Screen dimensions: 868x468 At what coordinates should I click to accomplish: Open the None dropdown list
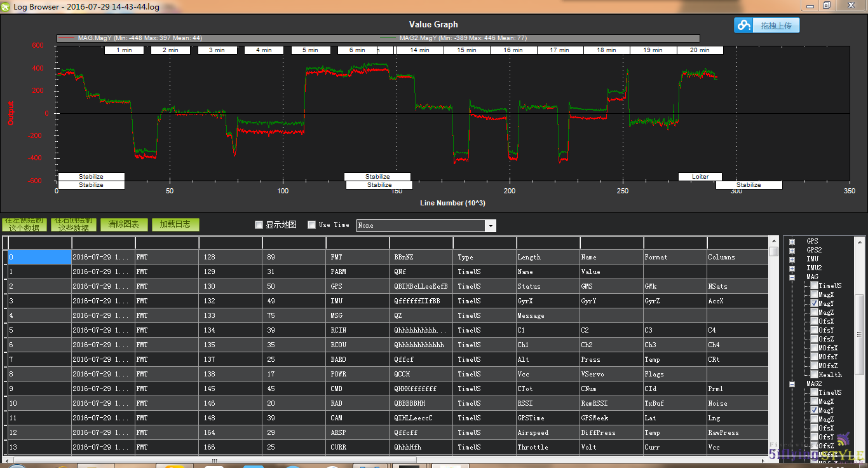click(x=490, y=225)
